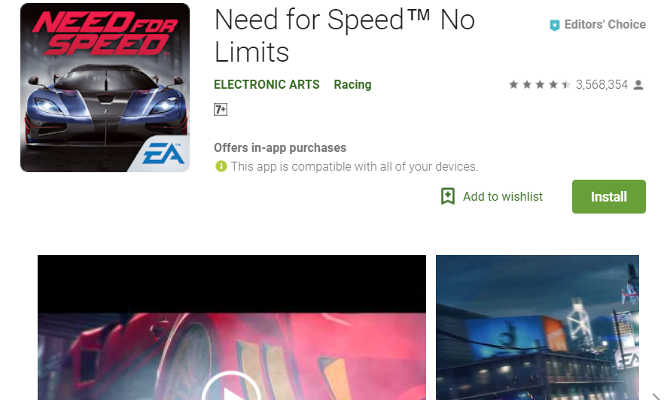Image resolution: width=670 pixels, height=400 pixels.
Task: Open the red car trailer thumbnail
Action: coord(232,327)
